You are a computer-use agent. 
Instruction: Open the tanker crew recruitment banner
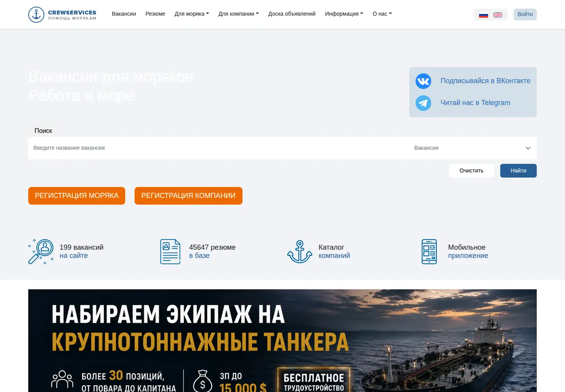coord(282,341)
